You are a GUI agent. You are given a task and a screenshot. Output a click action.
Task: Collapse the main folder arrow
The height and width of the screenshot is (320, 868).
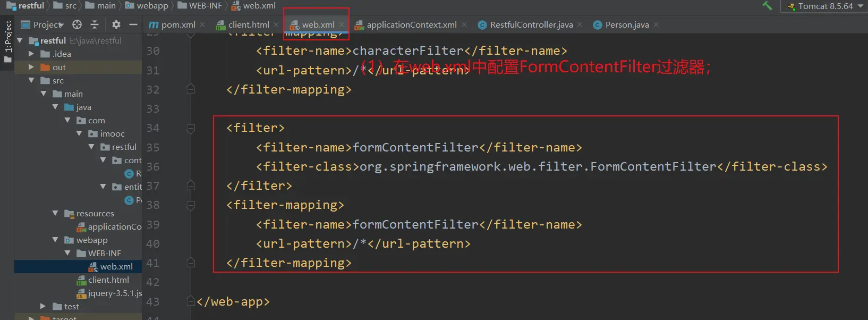[44, 94]
